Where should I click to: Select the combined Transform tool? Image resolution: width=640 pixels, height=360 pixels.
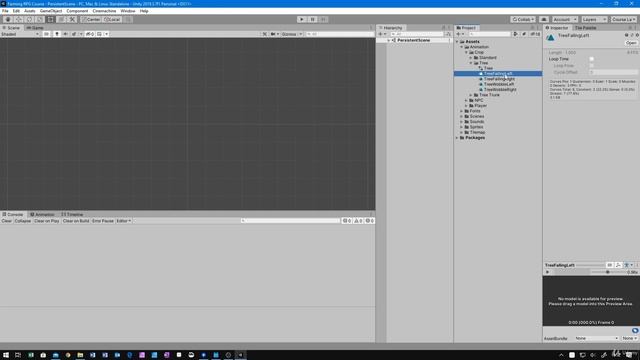[x=61, y=20]
